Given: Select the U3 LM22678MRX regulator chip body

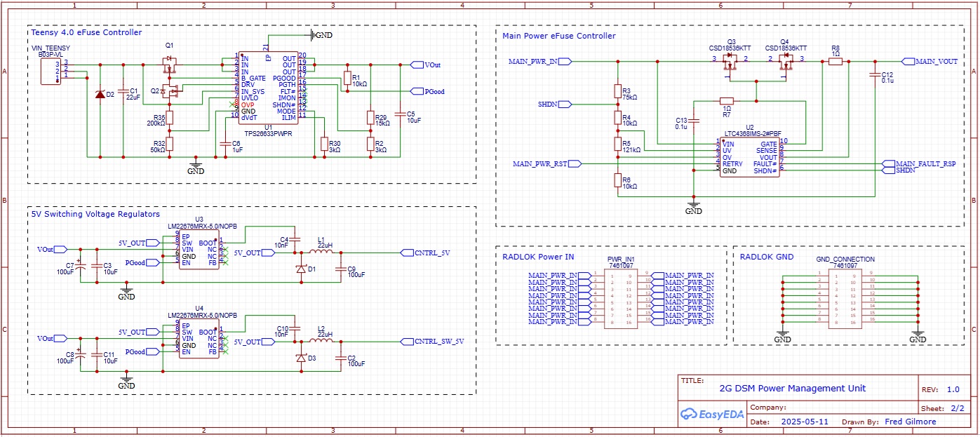Looking at the screenshot, I should pyautogui.click(x=199, y=251).
